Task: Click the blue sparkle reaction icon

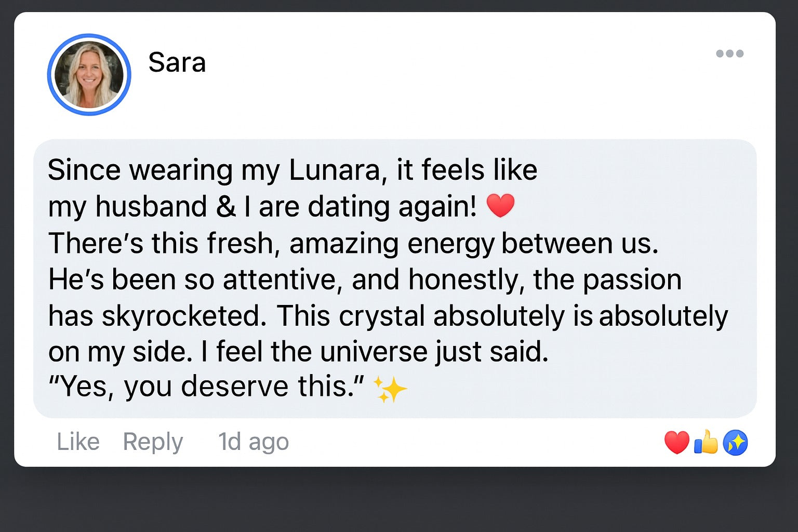Action: [x=735, y=443]
